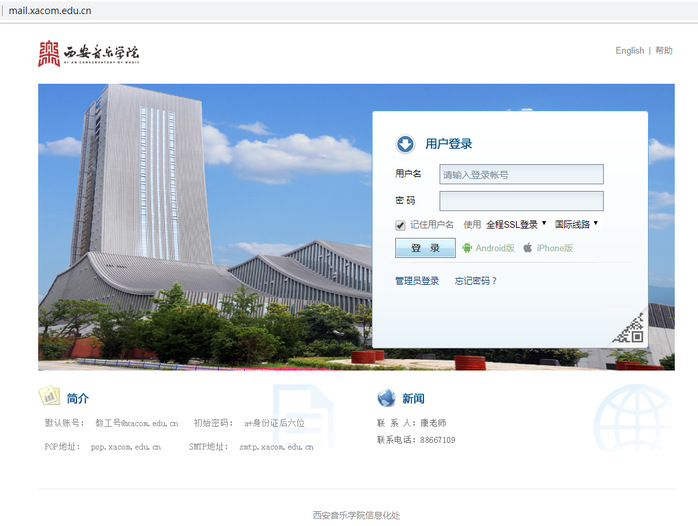
Task: Click the 用户名 username input field
Action: click(521, 174)
